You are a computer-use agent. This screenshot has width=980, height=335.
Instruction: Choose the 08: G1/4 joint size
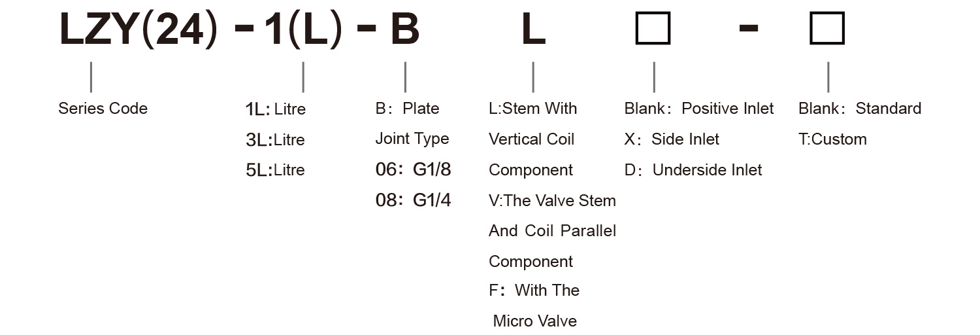(413, 200)
